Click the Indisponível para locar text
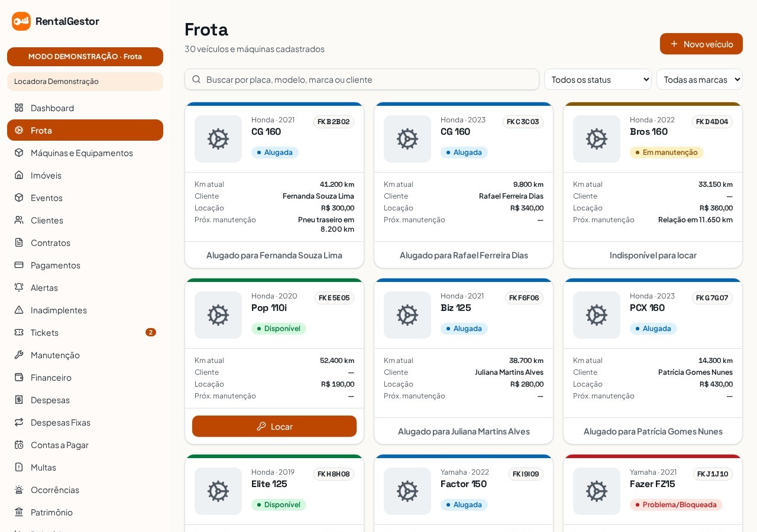The height and width of the screenshot is (532, 757). 653,255
